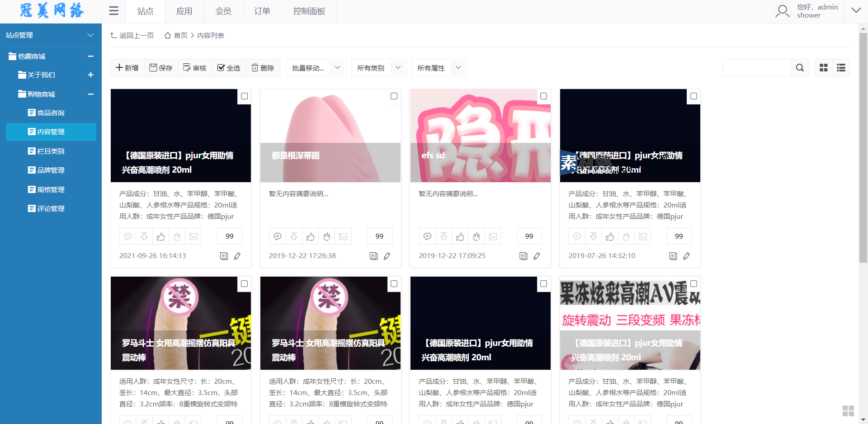Click the edit pencil on the 2021-09-26 card
Image resolution: width=868 pixels, height=424 pixels.
point(237,256)
